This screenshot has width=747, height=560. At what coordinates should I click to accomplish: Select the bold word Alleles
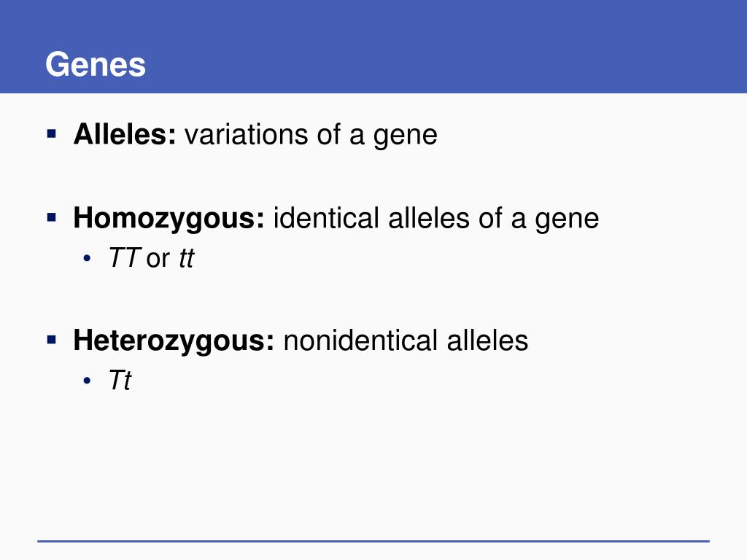pos(125,134)
